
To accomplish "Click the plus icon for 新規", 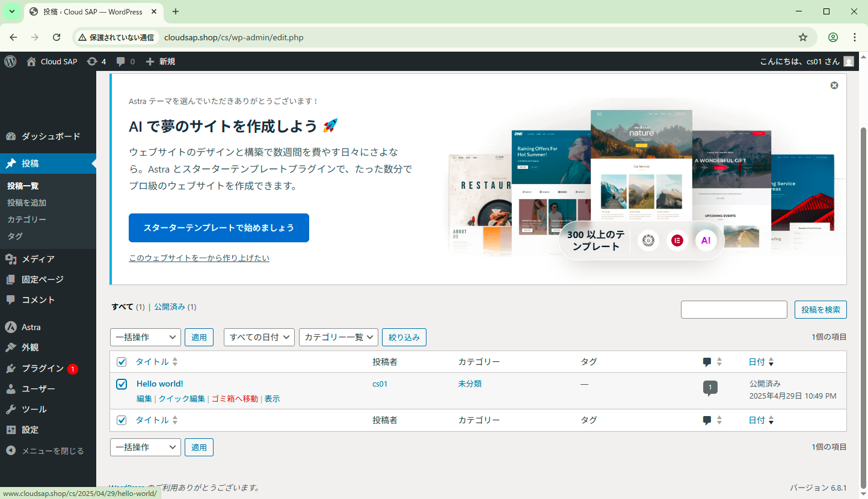I will (x=150, y=61).
